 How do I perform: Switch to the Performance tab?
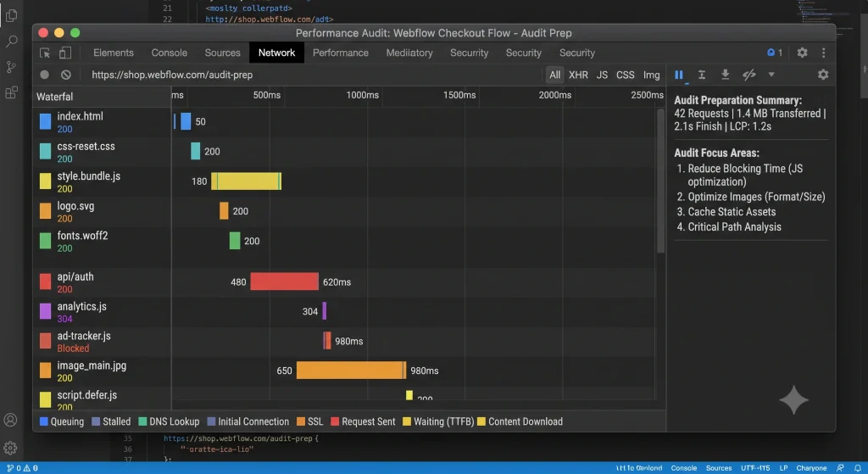coord(341,53)
